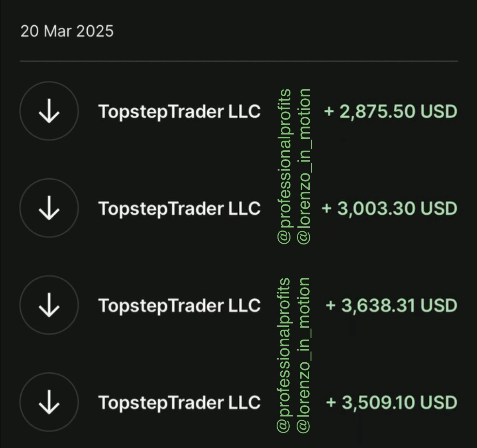Click the USD label after 2,875.50
Viewport: 477px width, 448px height.
[439, 111]
